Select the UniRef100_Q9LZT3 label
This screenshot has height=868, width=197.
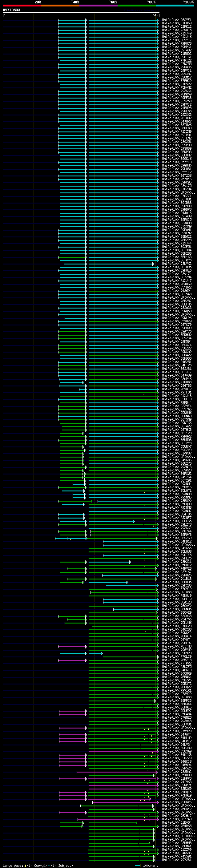[177, 525]
